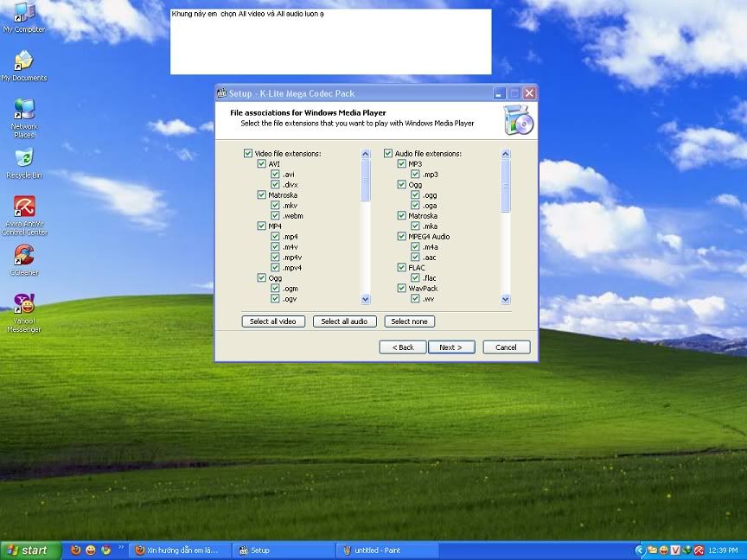This screenshot has width=747, height=560.
Task: Uncheck the .aac extension
Action: (x=415, y=258)
